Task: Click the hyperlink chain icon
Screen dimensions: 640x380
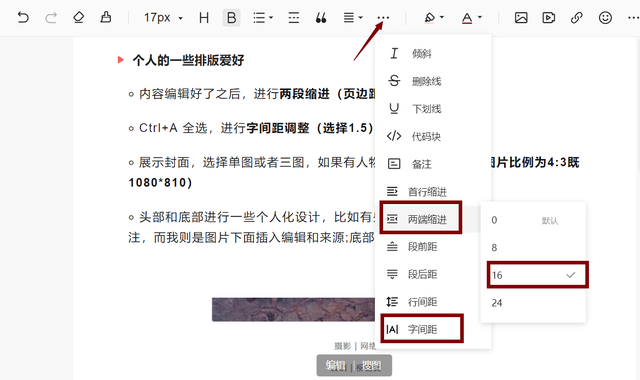Action: (x=576, y=18)
